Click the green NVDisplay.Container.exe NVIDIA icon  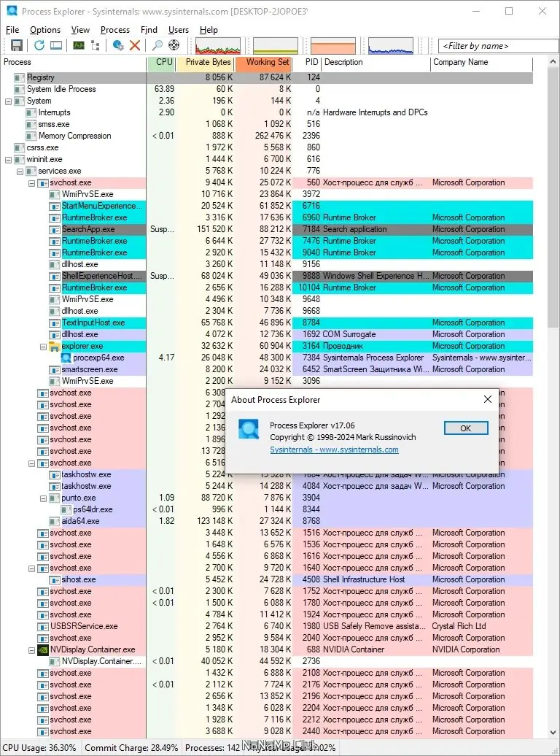click(43, 649)
